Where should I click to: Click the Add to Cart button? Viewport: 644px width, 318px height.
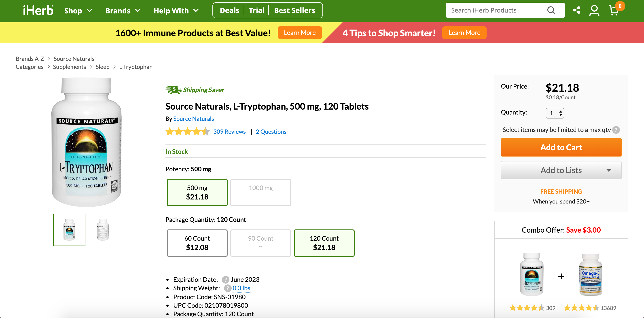click(561, 148)
